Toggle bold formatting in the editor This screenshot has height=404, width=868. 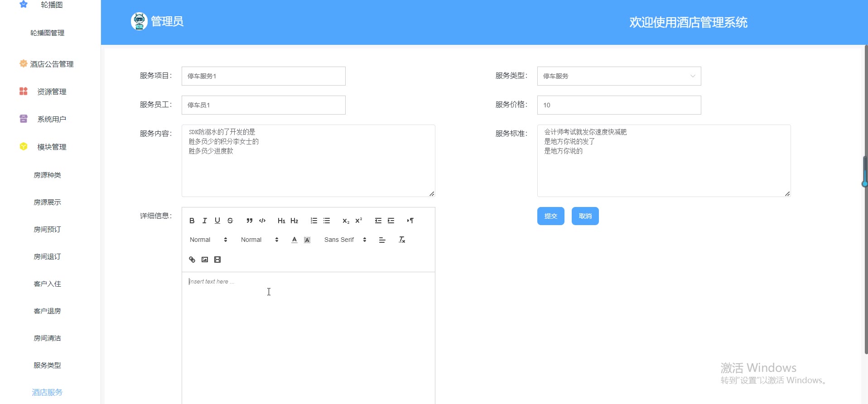coord(192,221)
